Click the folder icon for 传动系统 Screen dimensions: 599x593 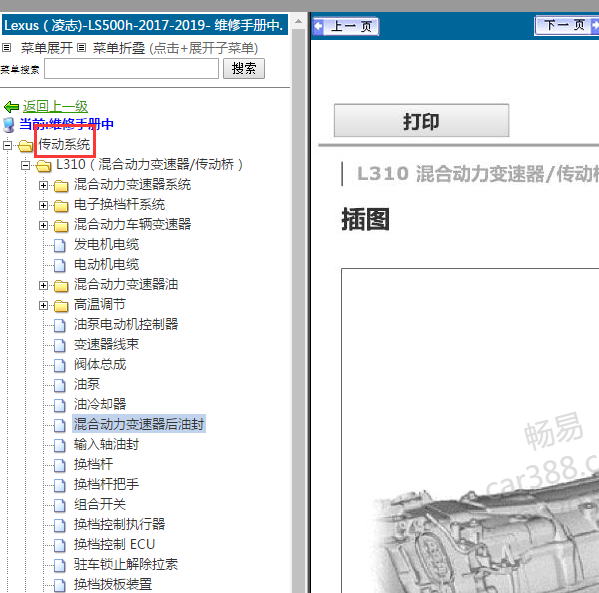pos(26,146)
